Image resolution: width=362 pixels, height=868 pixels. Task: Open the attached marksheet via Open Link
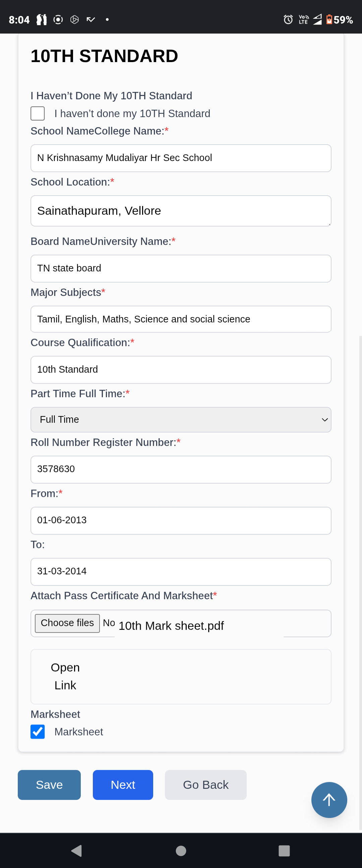pyautogui.click(x=65, y=676)
